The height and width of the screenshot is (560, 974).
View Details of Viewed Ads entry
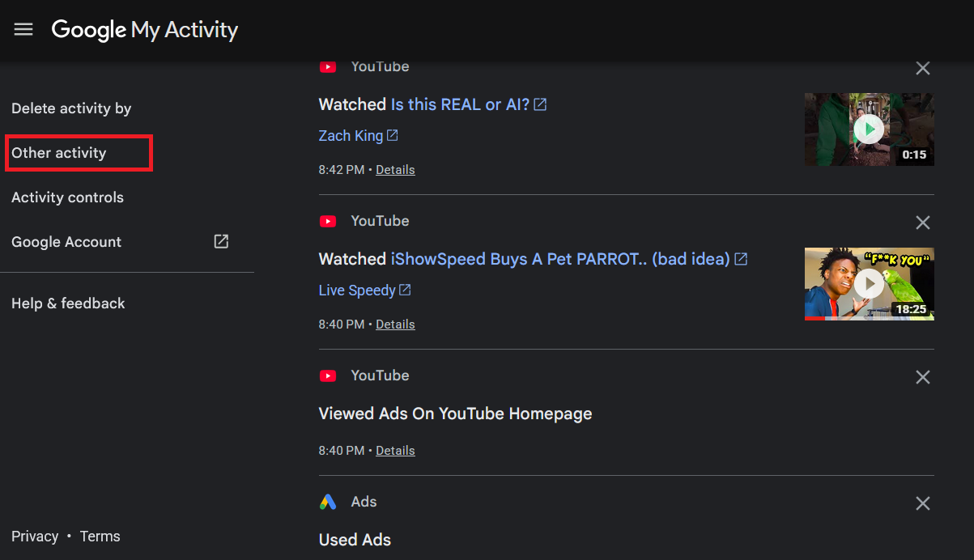pyautogui.click(x=395, y=451)
